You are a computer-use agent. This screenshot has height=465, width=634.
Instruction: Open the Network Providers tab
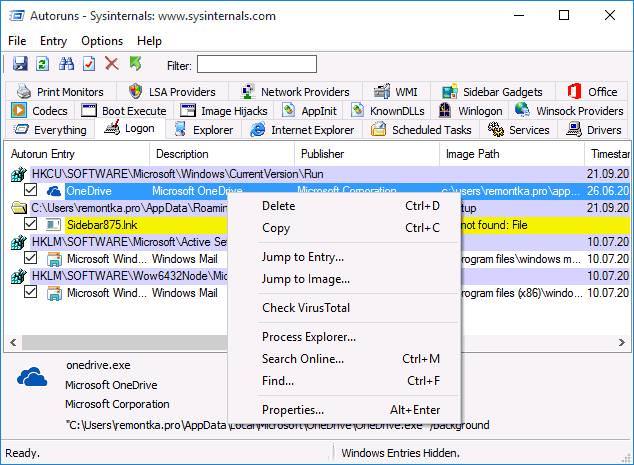(295, 92)
